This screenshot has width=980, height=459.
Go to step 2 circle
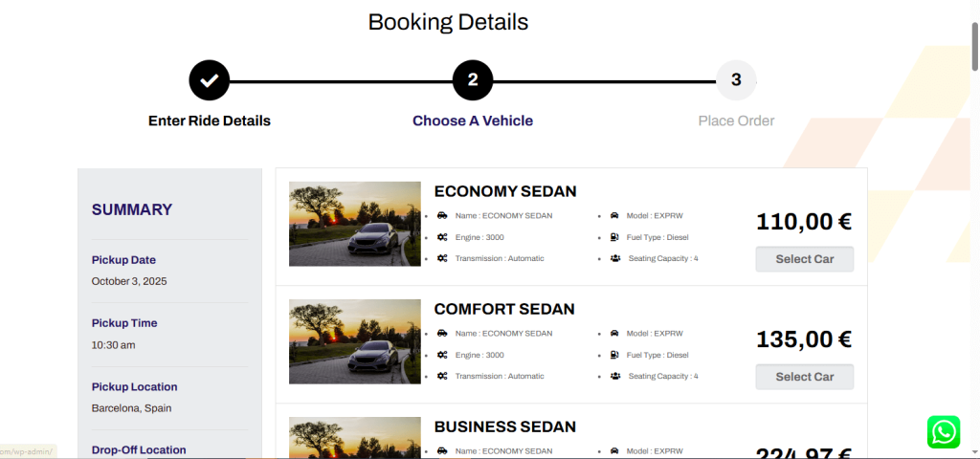(x=473, y=80)
